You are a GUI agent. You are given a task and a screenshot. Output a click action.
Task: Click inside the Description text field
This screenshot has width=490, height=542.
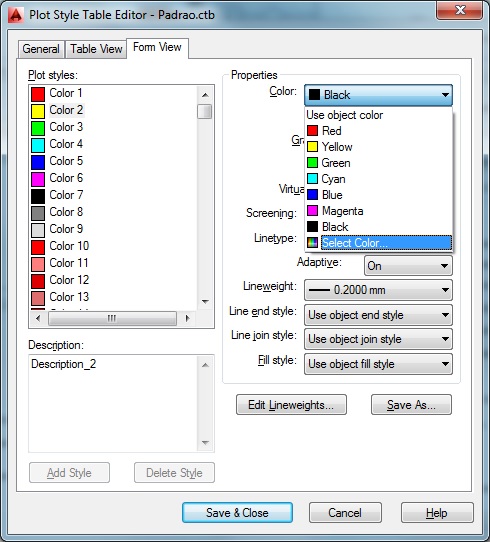pos(113,403)
